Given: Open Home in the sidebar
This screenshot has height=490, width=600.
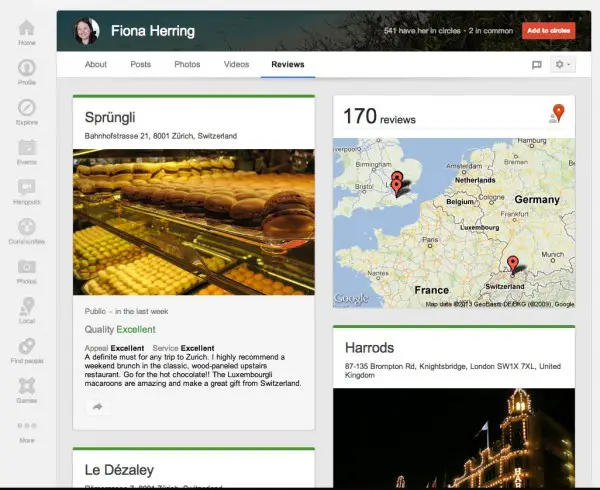Looking at the screenshot, I should coord(27,33).
